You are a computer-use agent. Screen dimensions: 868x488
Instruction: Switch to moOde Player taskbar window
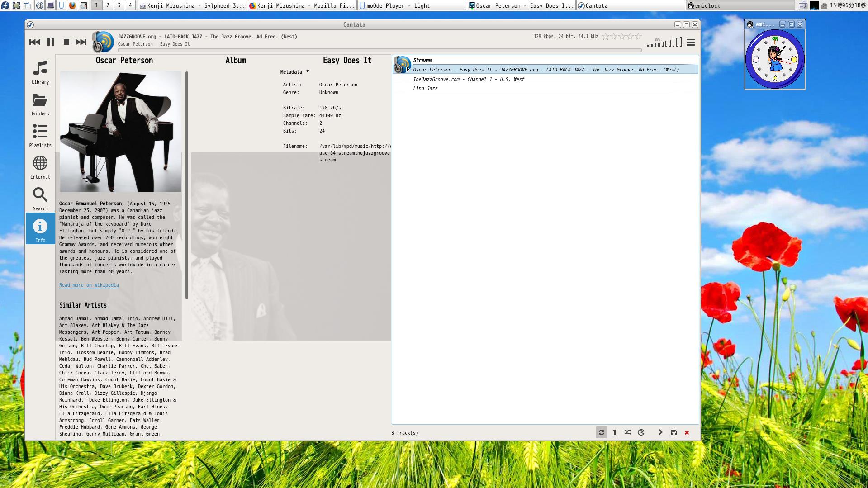click(x=411, y=6)
